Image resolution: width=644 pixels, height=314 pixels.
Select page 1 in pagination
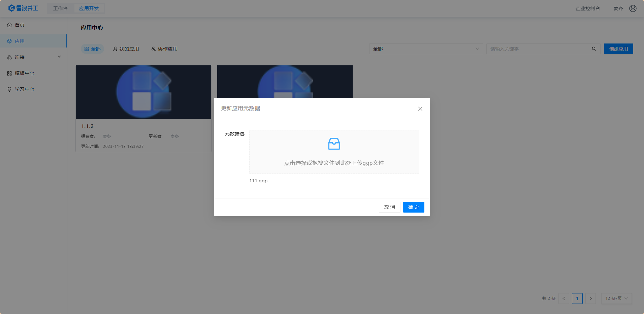577,299
